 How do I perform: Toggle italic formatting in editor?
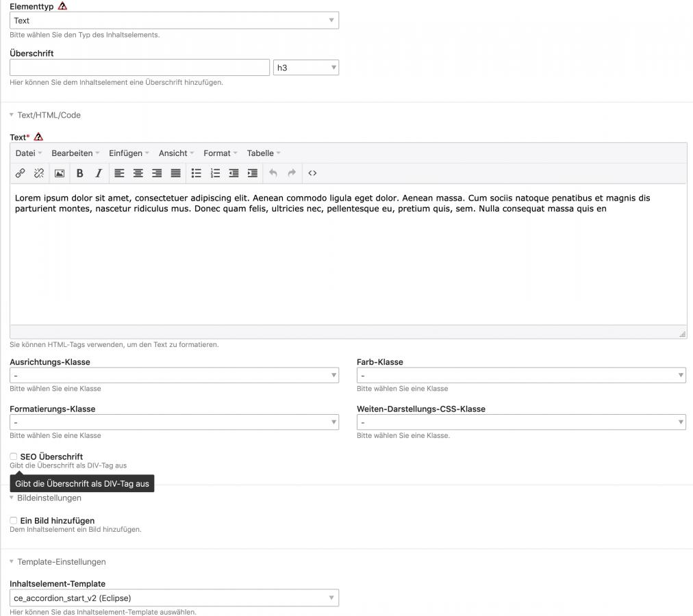click(99, 173)
